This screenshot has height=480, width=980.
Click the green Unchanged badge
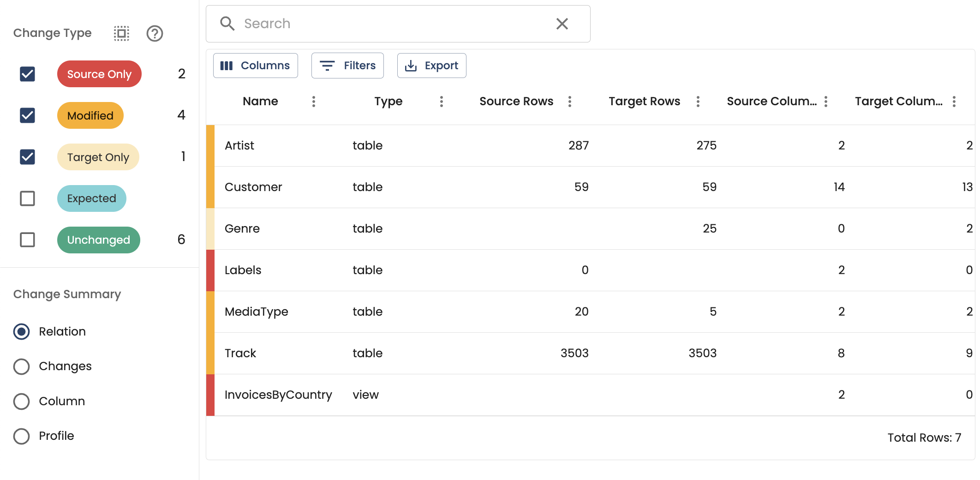click(99, 240)
